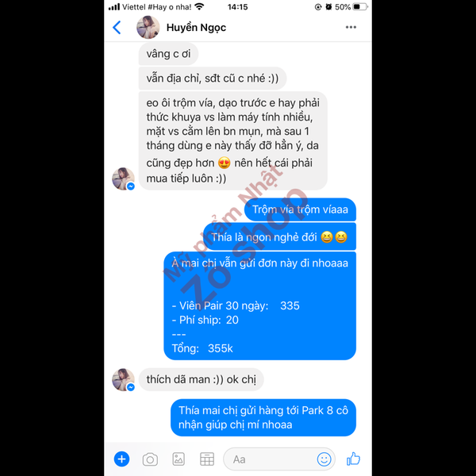Send a thumbs-up like
This screenshot has height=476, width=476.
(353, 459)
